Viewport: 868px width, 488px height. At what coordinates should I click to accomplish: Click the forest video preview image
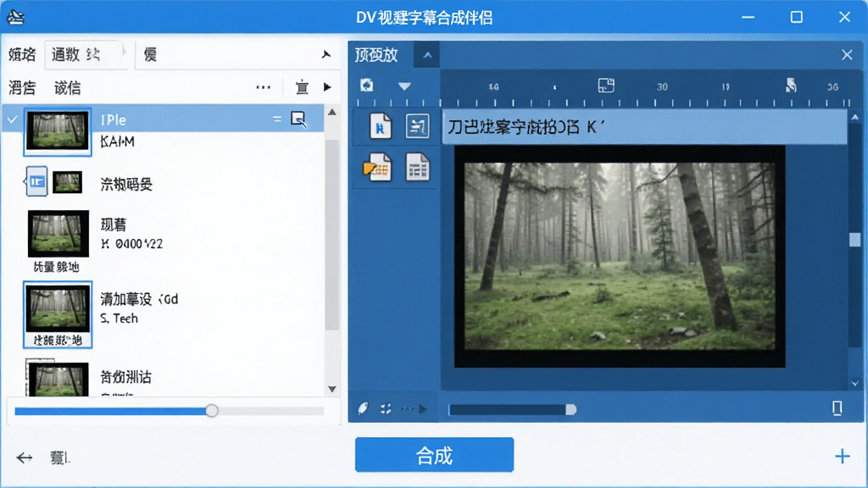(620, 256)
